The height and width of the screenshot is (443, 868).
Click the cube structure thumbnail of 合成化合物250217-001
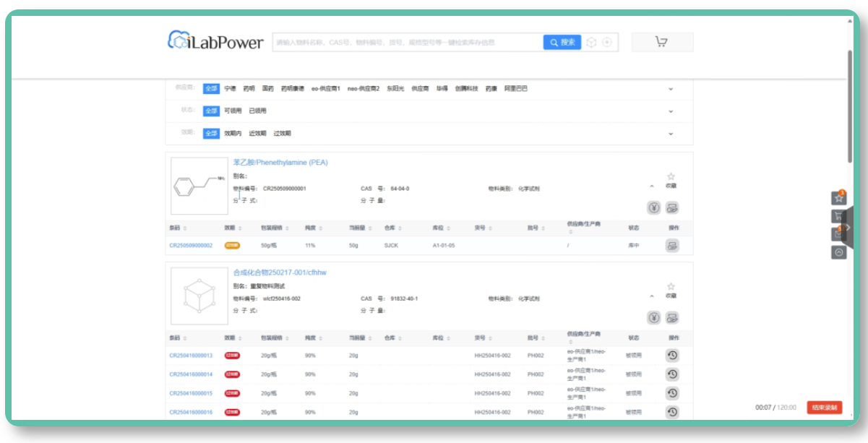(x=199, y=296)
